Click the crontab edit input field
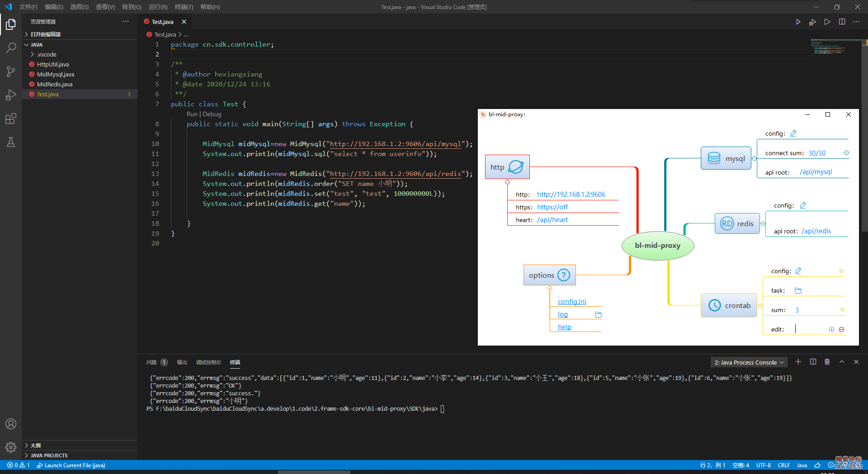This screenshot has height=474, width=868. pyautogui.click(x=810, y=329)
